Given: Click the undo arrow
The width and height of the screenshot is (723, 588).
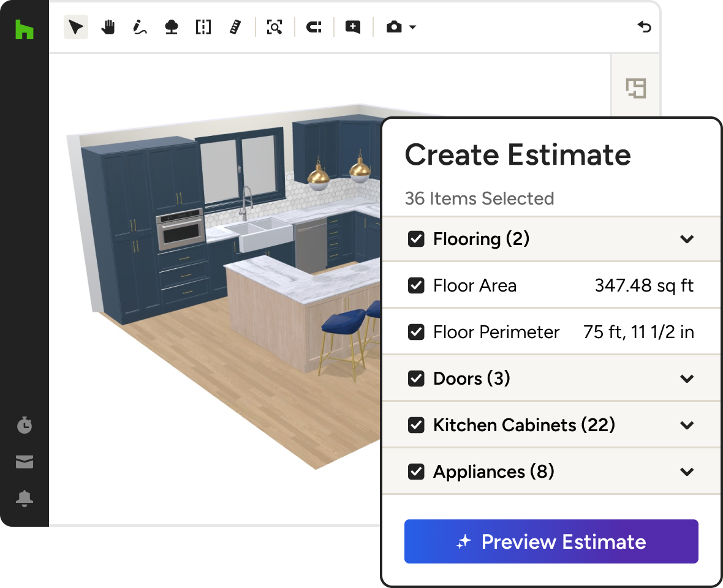Looking at the screenshot, I should tap(644, 27).
